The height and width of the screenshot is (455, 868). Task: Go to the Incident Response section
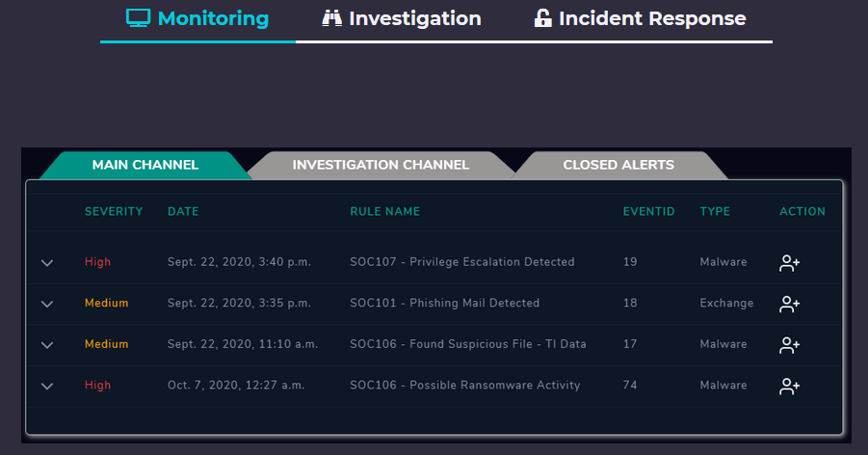click(652, 18)
